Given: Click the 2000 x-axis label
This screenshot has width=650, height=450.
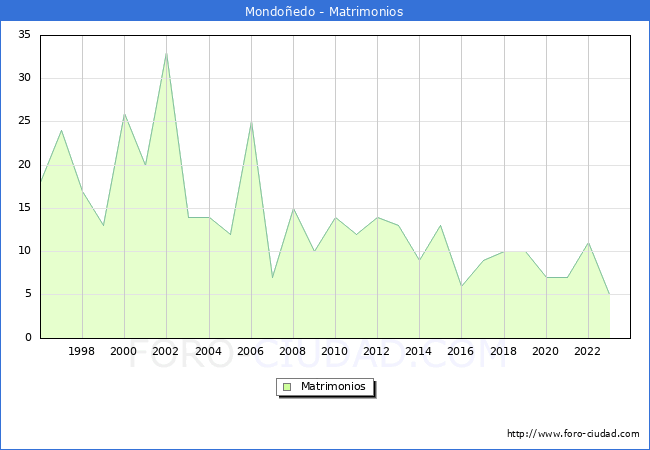Looking at the screenshot, I should (124, 351).
